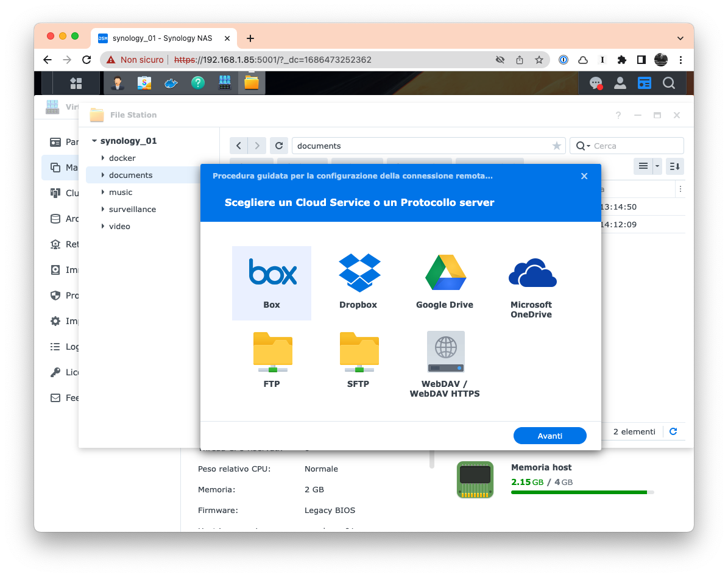Expand the surveillance folder arrow
Viewport: 728px width, 577px height.
102,210
